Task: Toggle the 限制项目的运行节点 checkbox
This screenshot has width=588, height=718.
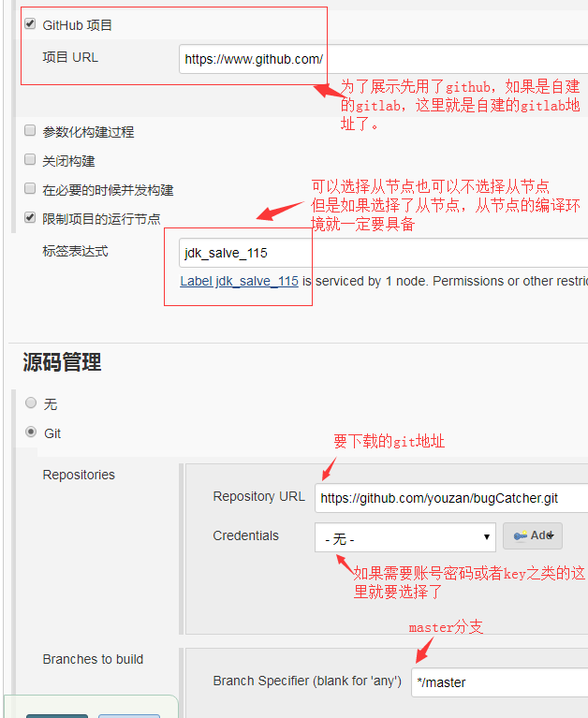Action: pyautogui.click(x=30, y=218)
